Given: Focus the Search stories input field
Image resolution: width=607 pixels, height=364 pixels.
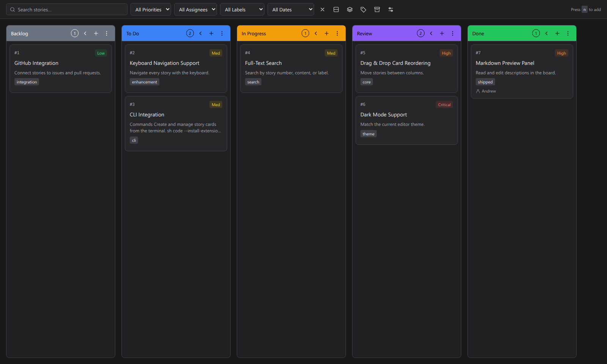Looking at the screenshot, I should click(67, 9).
